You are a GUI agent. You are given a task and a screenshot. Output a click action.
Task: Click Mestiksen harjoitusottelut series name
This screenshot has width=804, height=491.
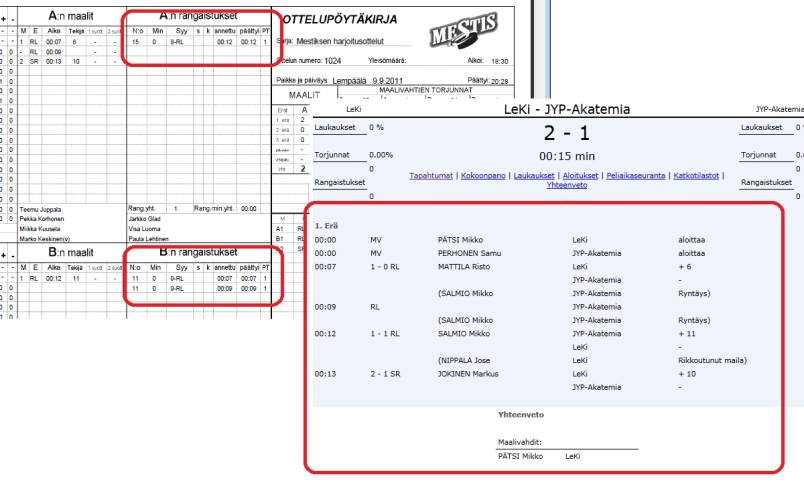tap(339, 42)
